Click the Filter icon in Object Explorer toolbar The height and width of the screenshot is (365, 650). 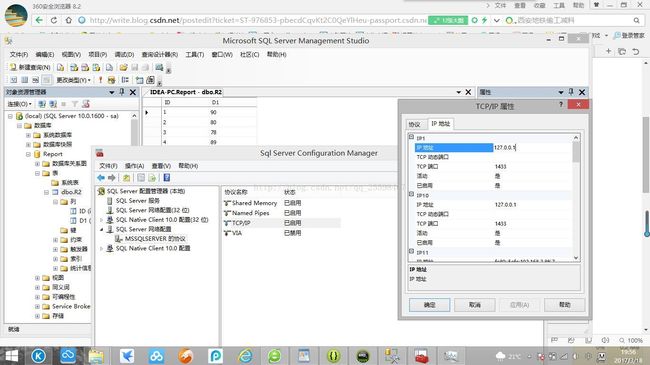click(75, 104)
